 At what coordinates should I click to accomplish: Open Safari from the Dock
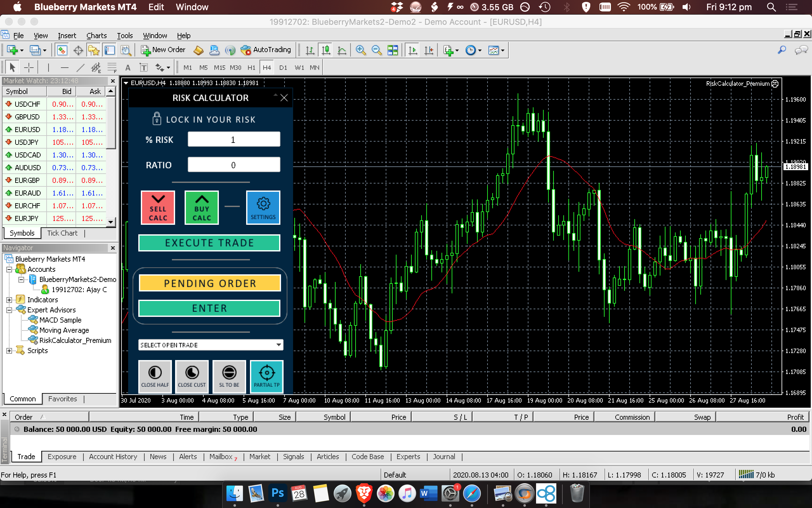click(x=471, y=493)
